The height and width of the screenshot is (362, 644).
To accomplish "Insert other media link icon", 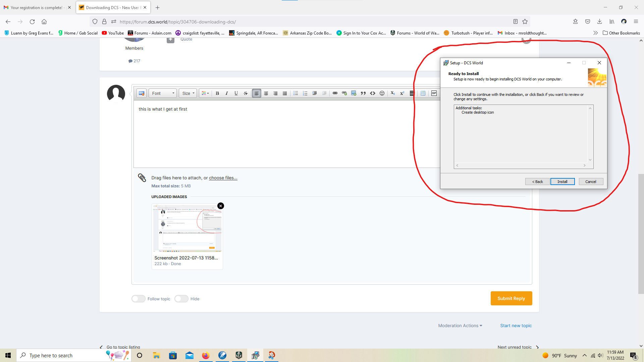I will (344, 93).
